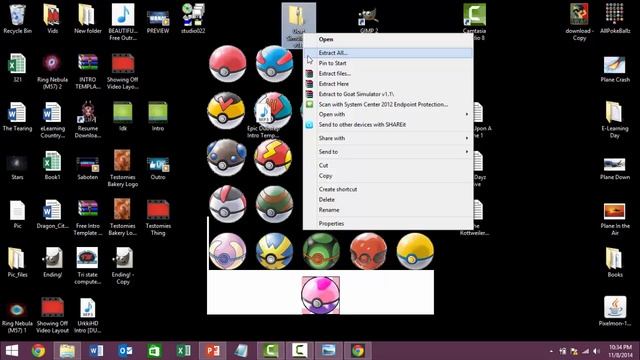Click the pink Poké Ball image
The width and height of the screenshot is (640, 360).
(x=320, y=295)
